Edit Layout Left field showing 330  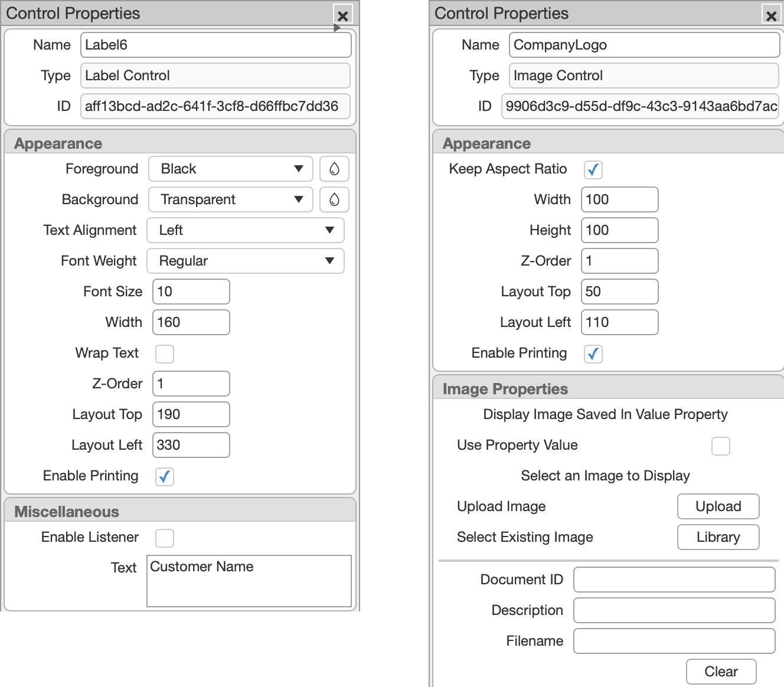point(191,445)
